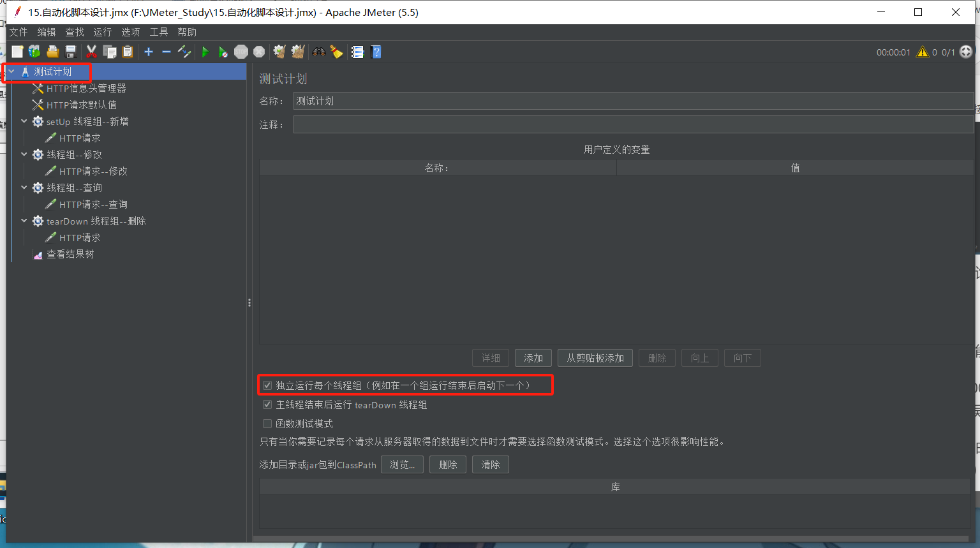
Task: Select the HTTP请求--查询 sampler
Action: coord(93,204)
